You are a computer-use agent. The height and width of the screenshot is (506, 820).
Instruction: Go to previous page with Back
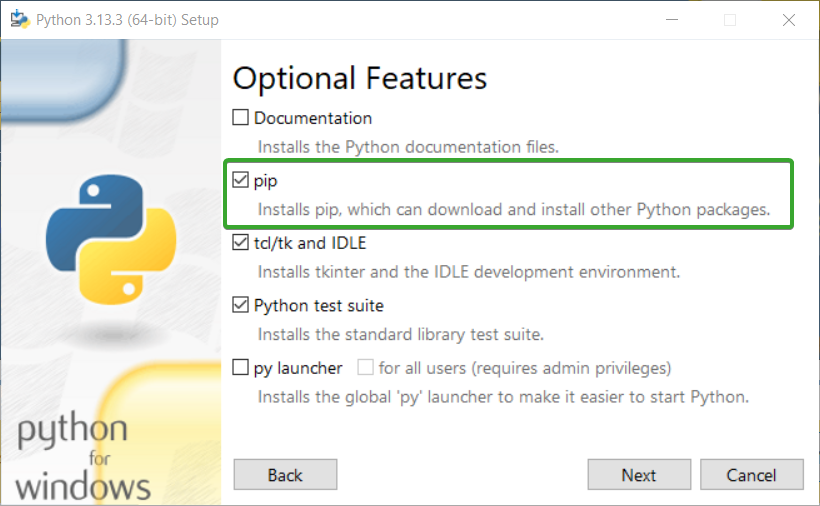click(x=286, y=475)
